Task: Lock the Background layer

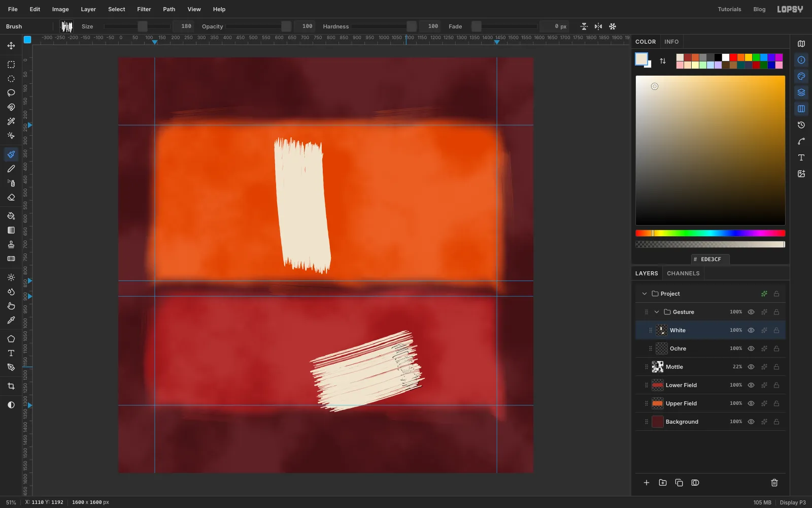Action: pyautogui.click(x=776, y=422)
